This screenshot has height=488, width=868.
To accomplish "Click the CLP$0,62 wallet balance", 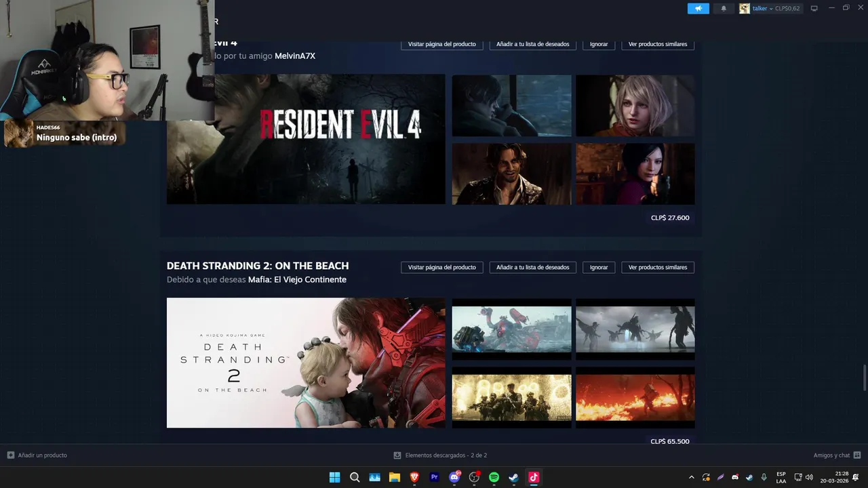I will point(787,8).
